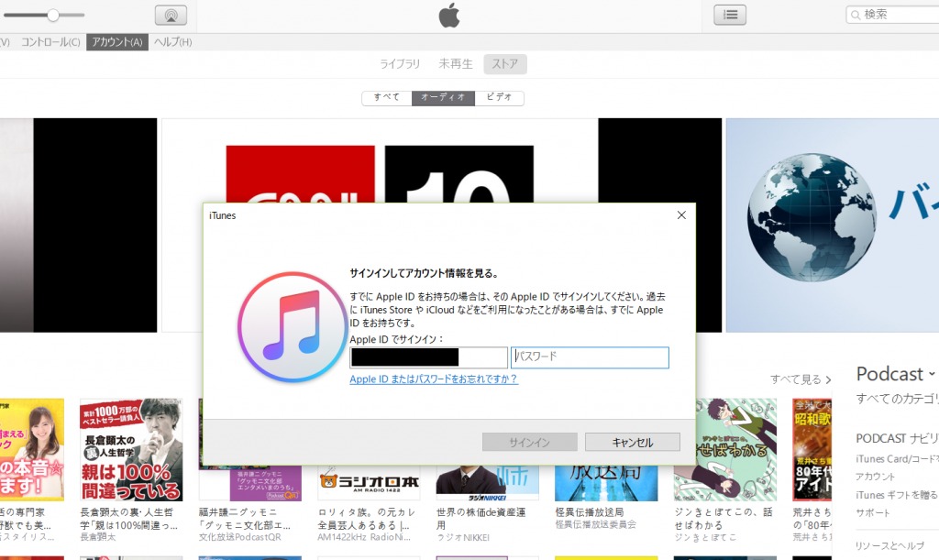
Task: Open the 長倉顕太の裏・人生哲学 podcast cover
Action: pos(130,450)
